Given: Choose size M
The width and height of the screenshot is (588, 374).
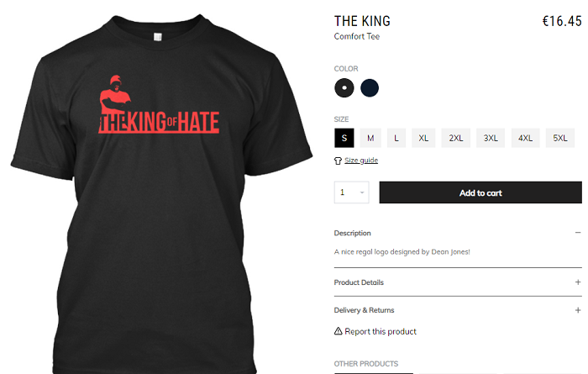Looking at the screenshot, I should 370,138.
